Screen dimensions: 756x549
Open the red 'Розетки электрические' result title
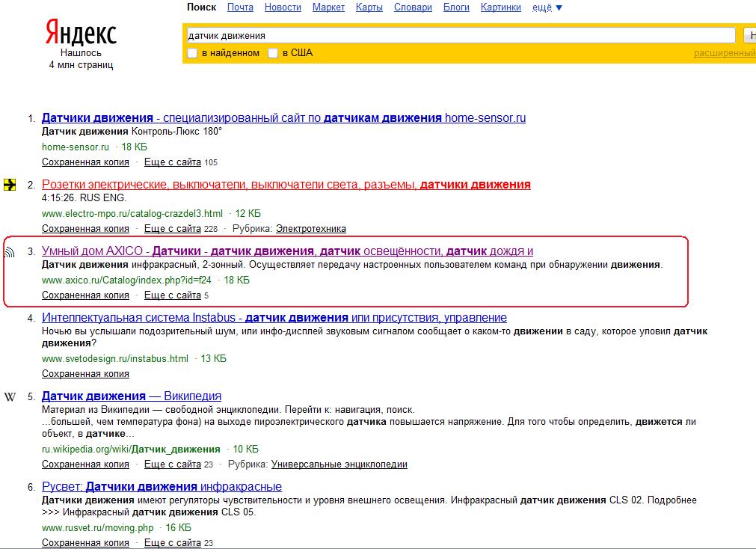286,184
